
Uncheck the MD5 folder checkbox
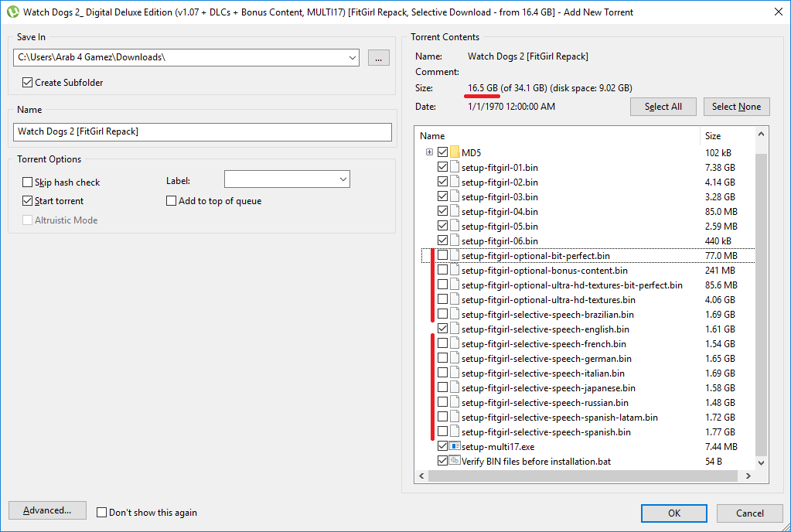click(442, 152)
